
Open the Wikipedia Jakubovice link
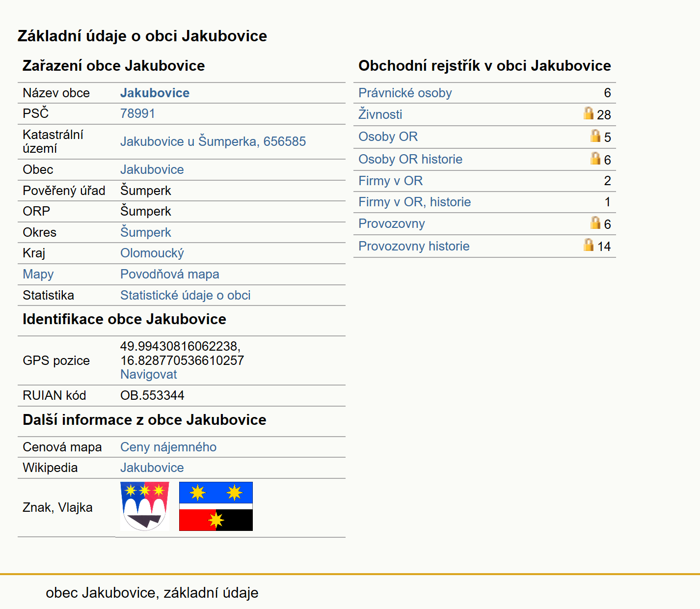152,468
